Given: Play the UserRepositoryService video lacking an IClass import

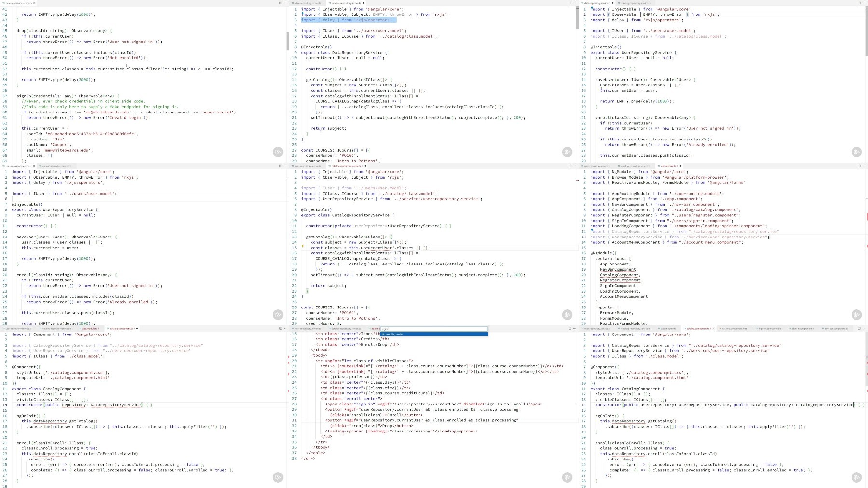Looking at the screenshot, I should click(x=278, y=315).
